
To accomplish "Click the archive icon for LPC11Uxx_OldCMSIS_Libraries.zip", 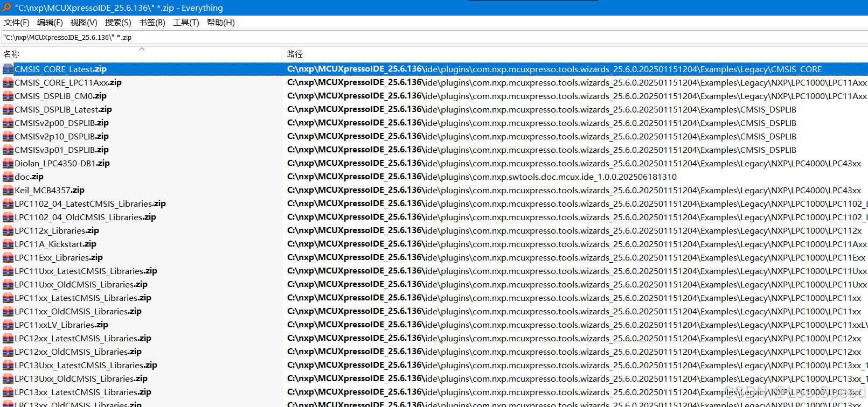I will 8,285.
